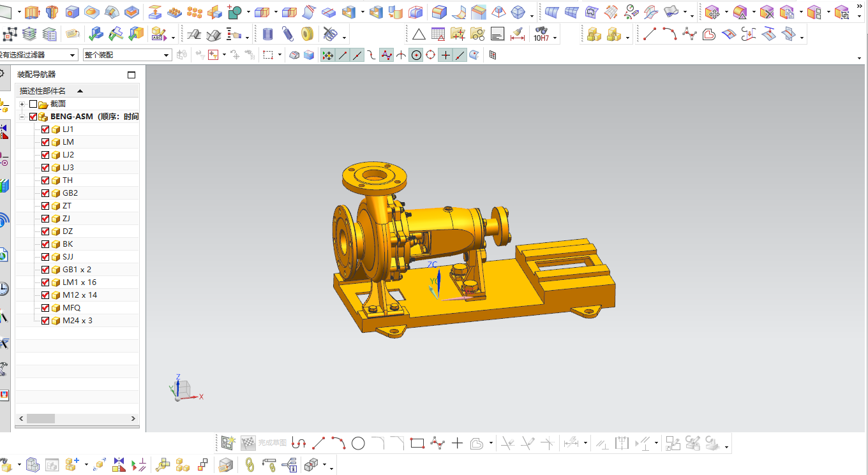Sort by 描述性部件名 column header
The height and width of the screenshot is (475, 868).
pos(43,91)
